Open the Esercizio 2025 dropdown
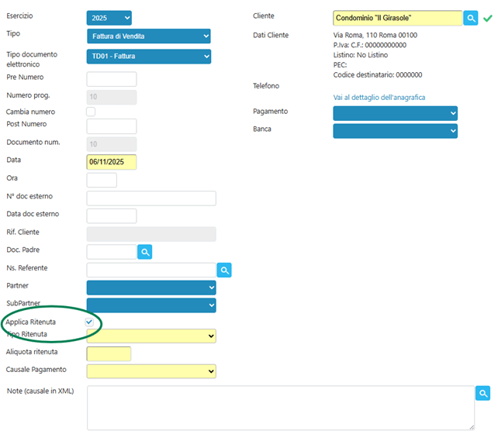498x448 pixels. click(109, 17)
